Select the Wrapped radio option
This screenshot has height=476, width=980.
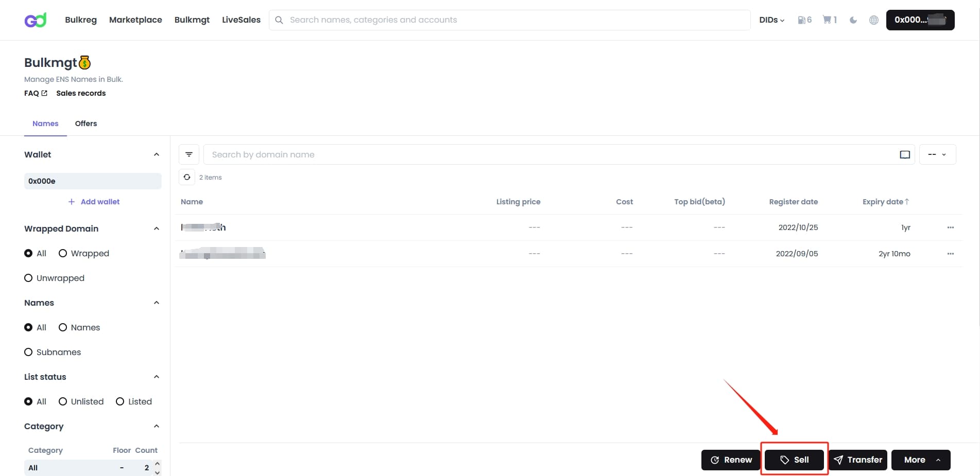point(63,253)
